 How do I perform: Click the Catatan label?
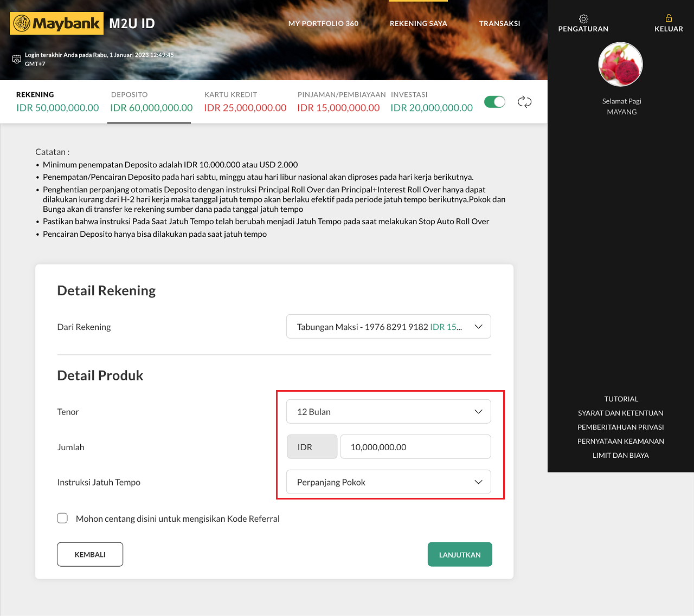[x=52, y=152]
